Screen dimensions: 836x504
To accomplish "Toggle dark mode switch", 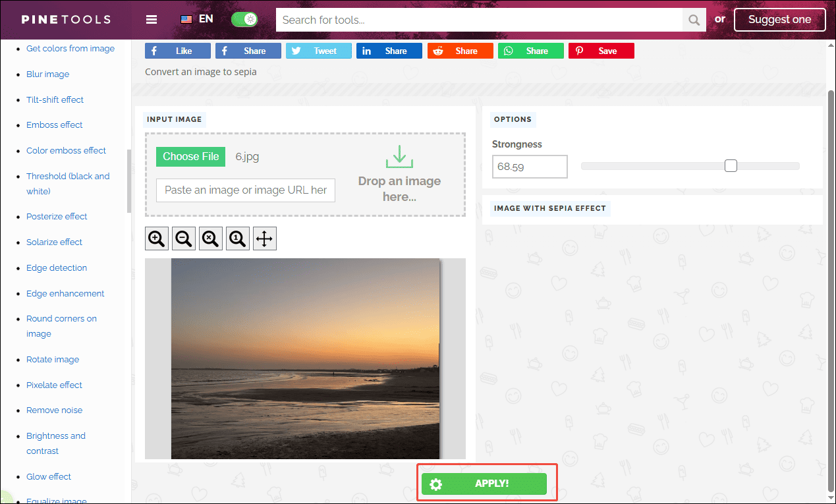I will point(244,19).
